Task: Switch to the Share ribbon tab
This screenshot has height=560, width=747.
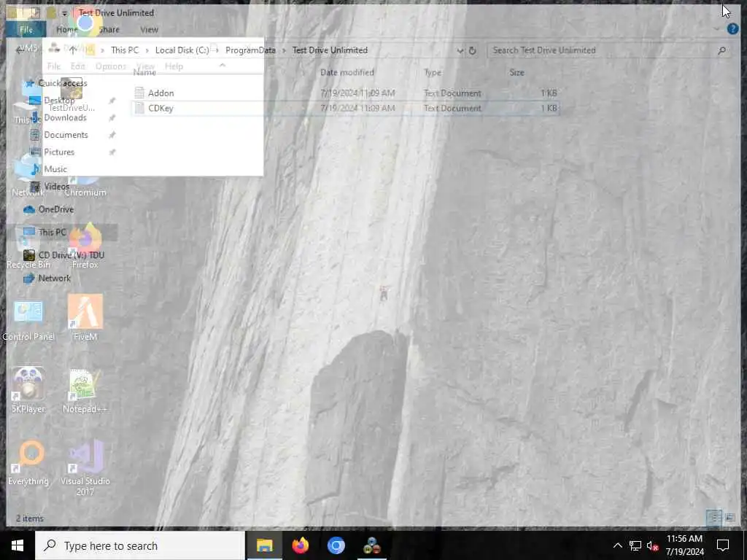Action: click(109, 29)
